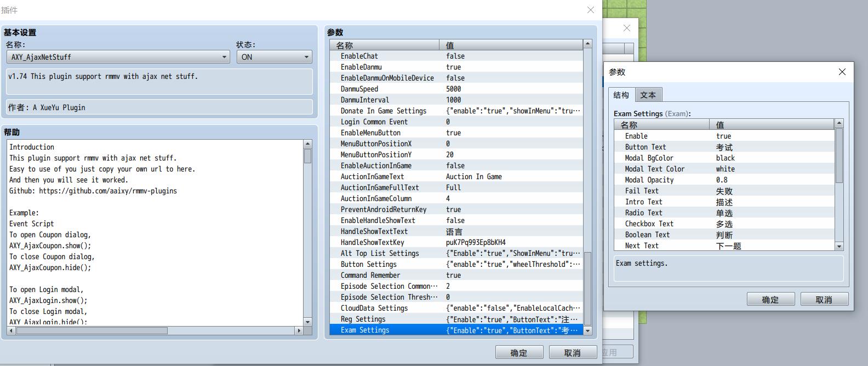Click the plugin parameter list scrollbar down arrow
This screenshot has width=868, height=366.
coord(588,330)
